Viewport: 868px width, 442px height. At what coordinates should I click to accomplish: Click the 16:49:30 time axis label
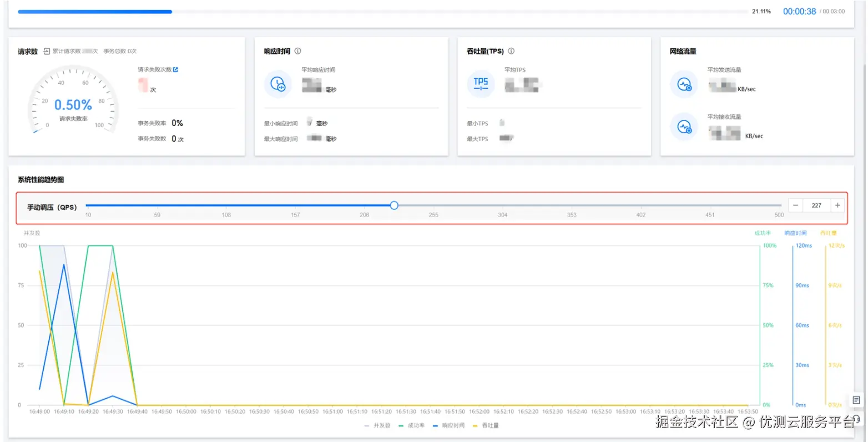tap(113, 411)
